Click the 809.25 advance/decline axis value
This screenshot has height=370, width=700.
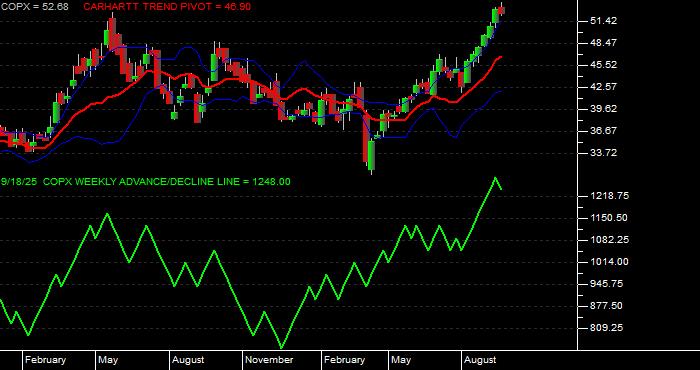(606, 328)
